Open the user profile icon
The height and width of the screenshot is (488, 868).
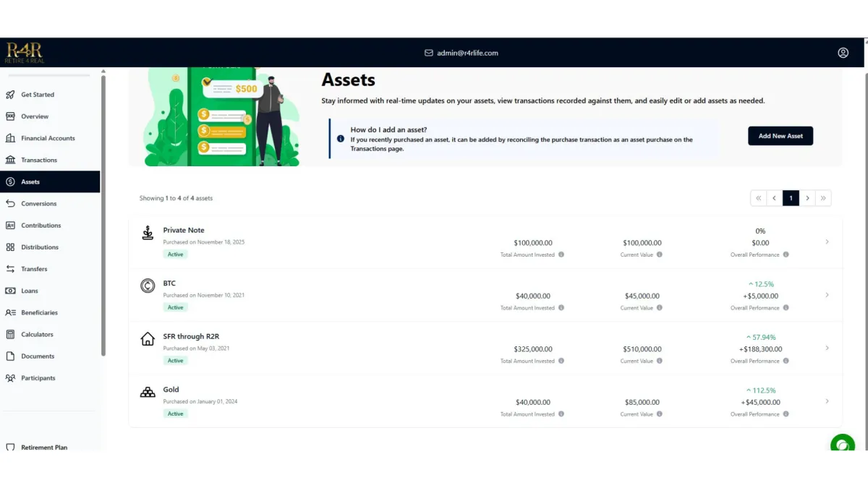(x=843, y=53)
